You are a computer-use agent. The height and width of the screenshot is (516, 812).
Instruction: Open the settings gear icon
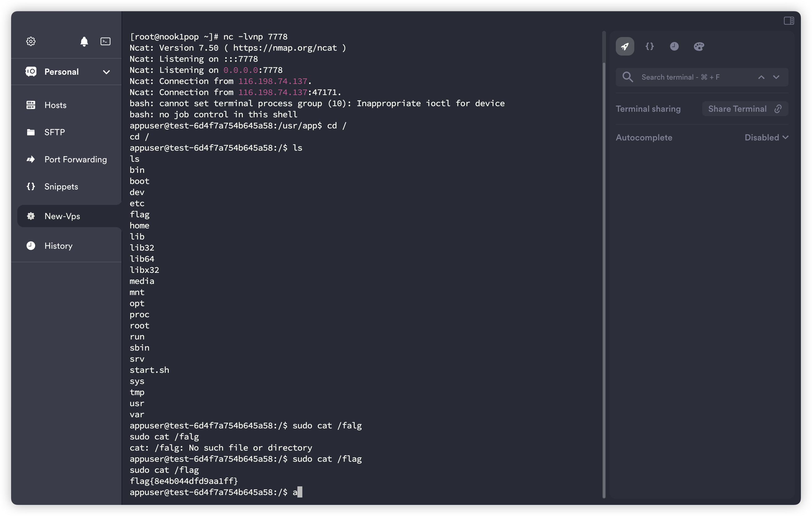31,41
